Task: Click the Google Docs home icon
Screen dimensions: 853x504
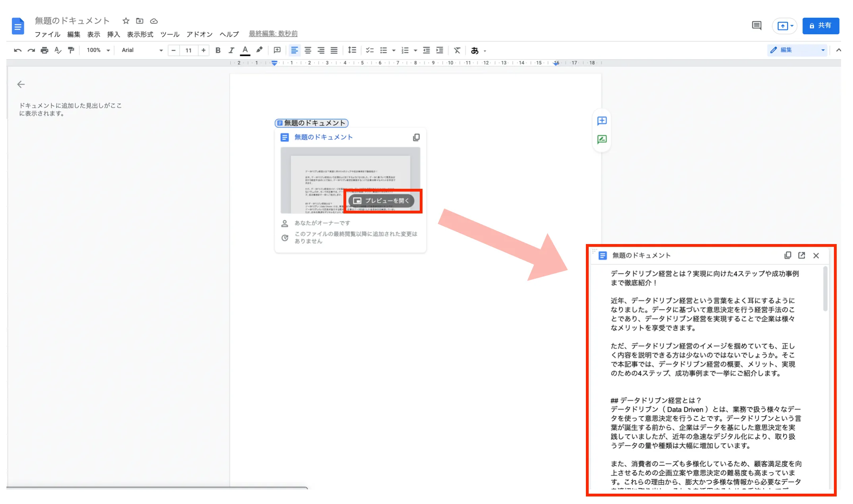Action: [x=18, y=26]
